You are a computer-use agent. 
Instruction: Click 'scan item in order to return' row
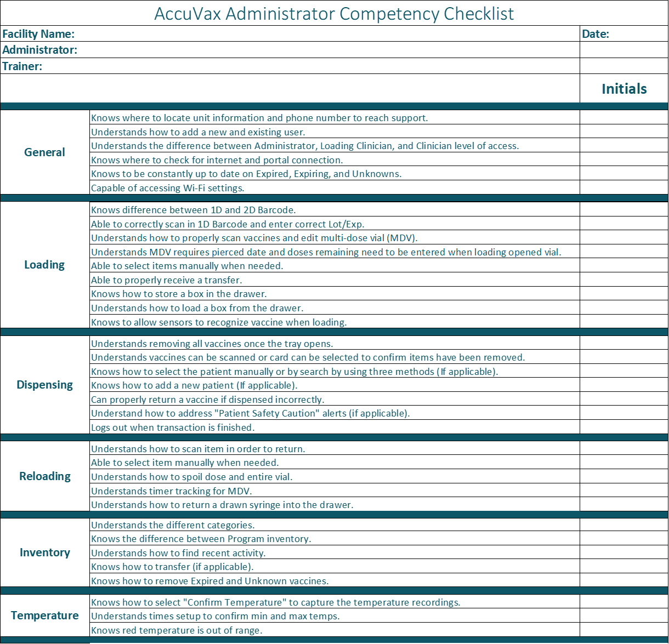[x=334, y=448]
